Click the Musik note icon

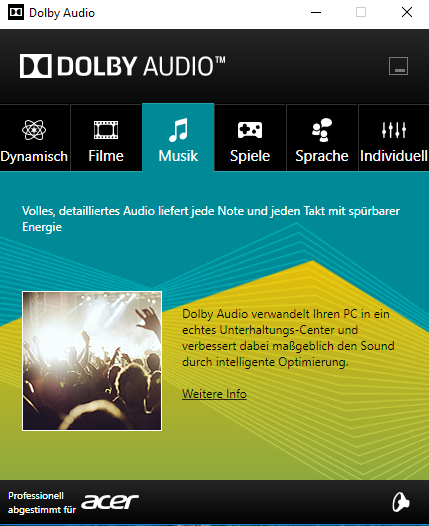click(178, 130)
